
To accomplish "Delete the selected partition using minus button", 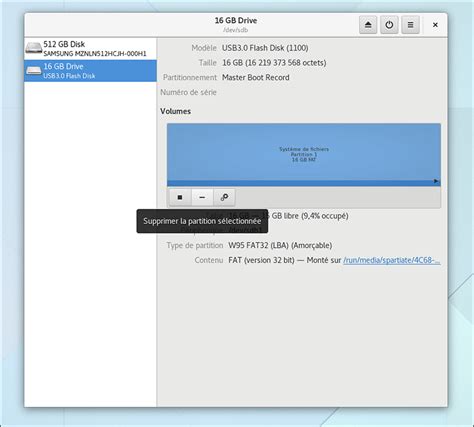I will pos(202,197).
